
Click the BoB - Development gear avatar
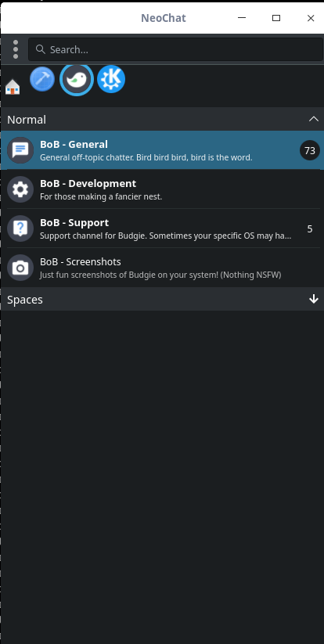click(x=20, y=189)
